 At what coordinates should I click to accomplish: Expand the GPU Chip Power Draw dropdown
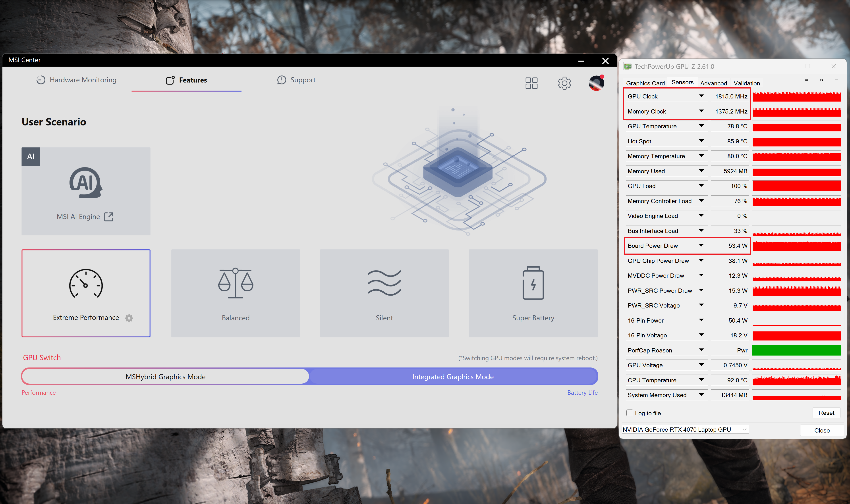701,260
